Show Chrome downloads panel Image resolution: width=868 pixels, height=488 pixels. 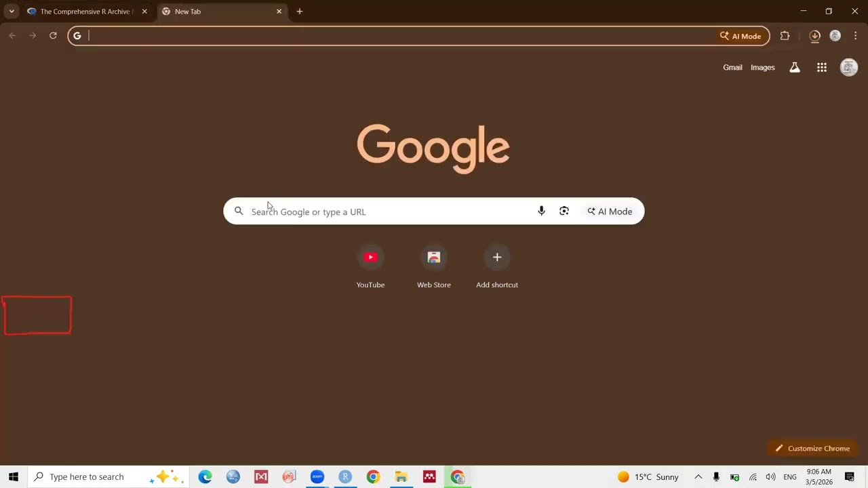click(x=815, y=36)
